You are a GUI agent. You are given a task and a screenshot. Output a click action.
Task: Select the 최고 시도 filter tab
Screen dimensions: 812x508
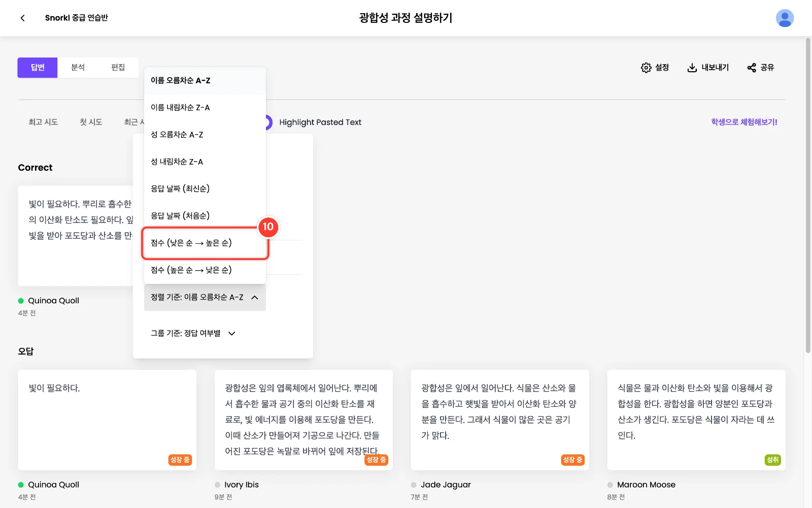[x=43, y=122]
